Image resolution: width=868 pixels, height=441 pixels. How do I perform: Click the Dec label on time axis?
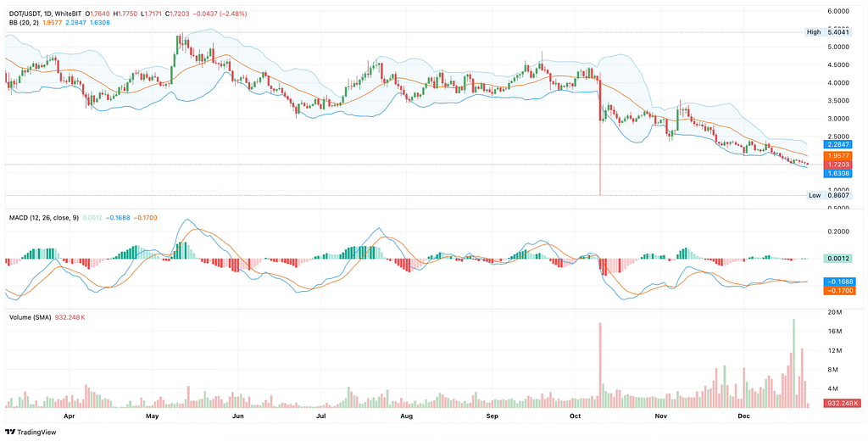pyautogui.click(x=743, y=415)
